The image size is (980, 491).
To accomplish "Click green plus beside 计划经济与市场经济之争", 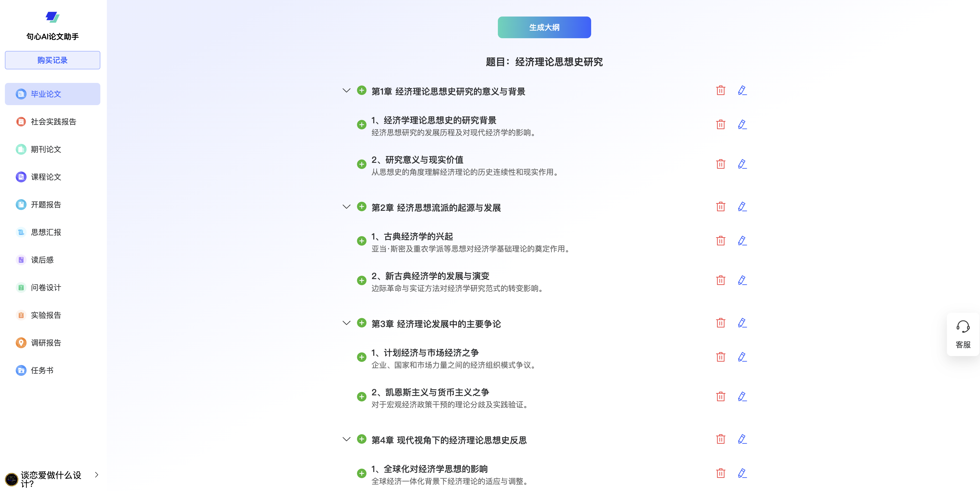I will coord(361,357).
